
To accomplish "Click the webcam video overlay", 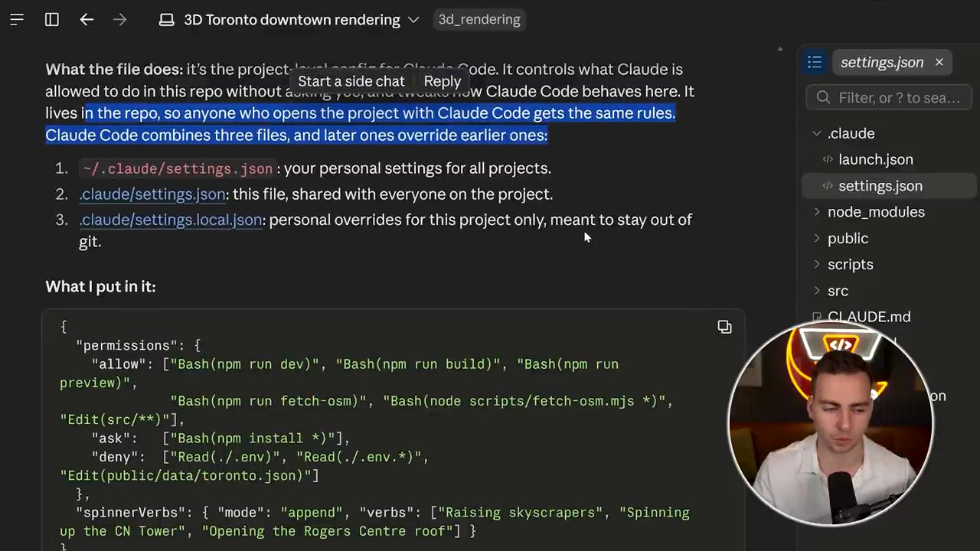I will pyautogui.click(x=831, y=424).
